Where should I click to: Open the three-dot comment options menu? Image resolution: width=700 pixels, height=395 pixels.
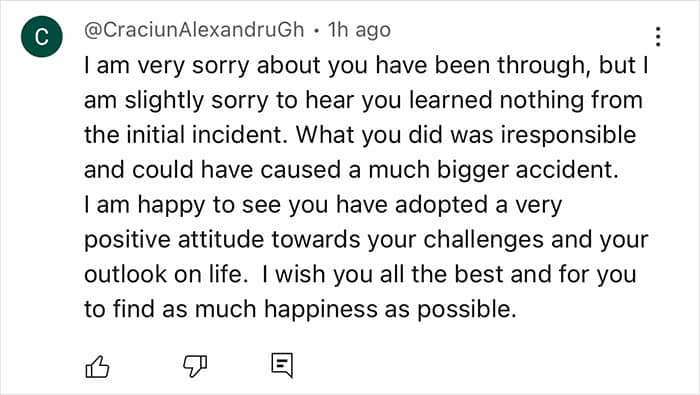coord(658,37)
